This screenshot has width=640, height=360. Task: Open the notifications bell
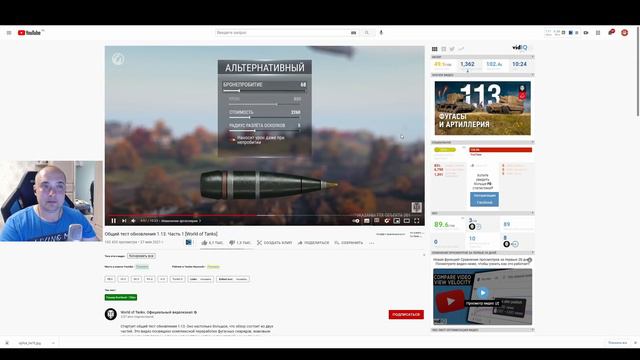tap(611, 32)
